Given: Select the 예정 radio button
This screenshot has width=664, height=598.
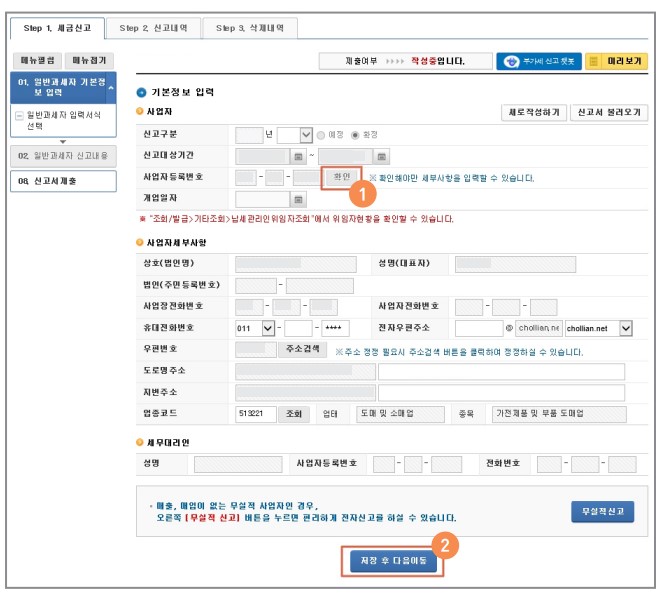Looking at the screenshot, I should pyautogui.click(x=321, y=135).
